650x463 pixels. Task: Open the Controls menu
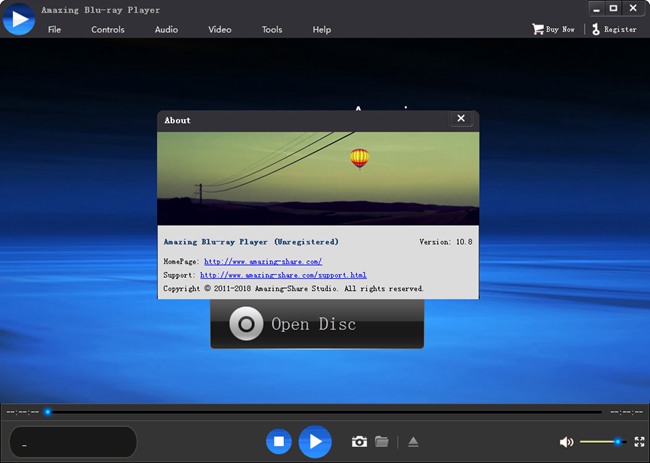coord(108,29)
